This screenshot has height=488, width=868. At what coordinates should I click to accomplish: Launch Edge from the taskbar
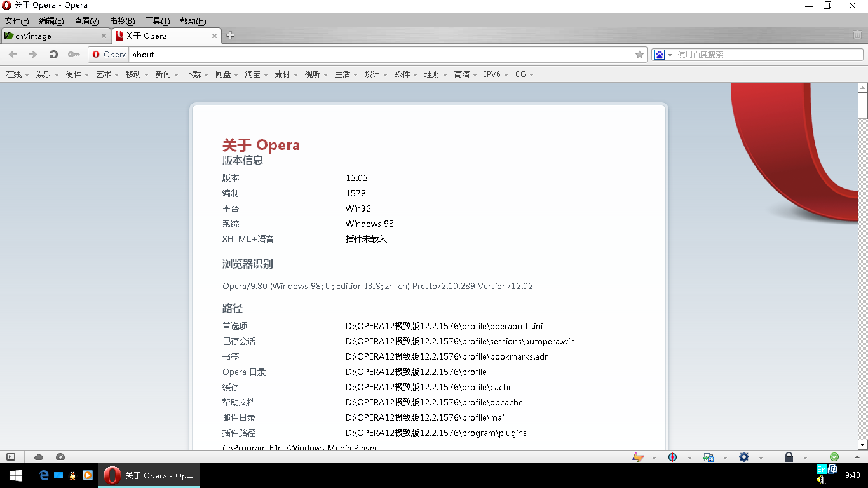[x=44, y=475]
